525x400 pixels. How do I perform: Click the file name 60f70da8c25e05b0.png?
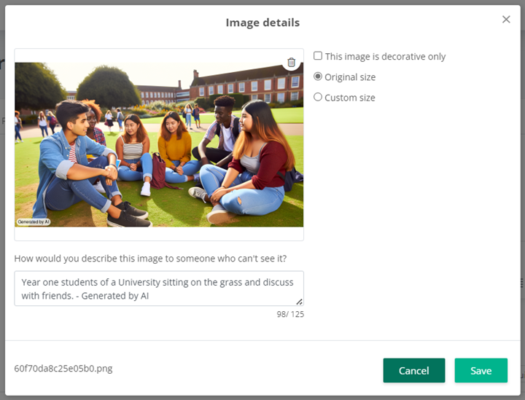63,369
